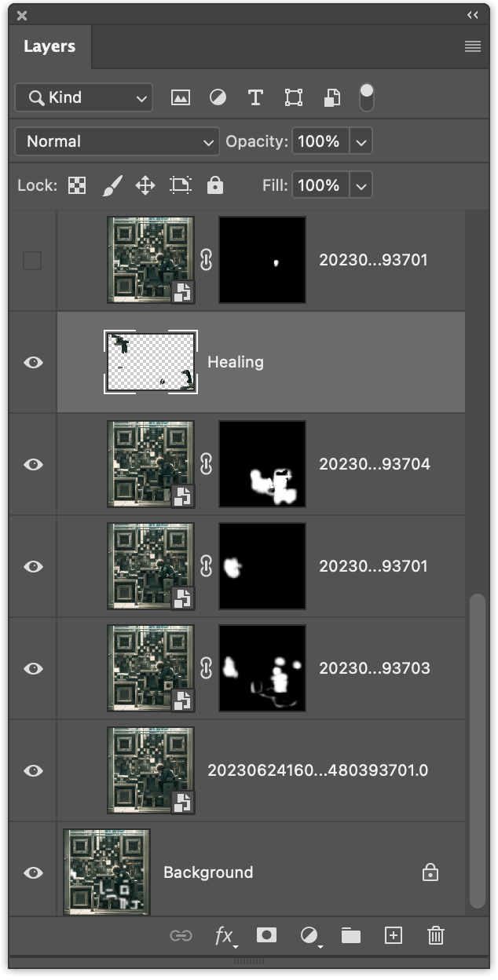Open the Kind filter dropdown

click(82, 97)
